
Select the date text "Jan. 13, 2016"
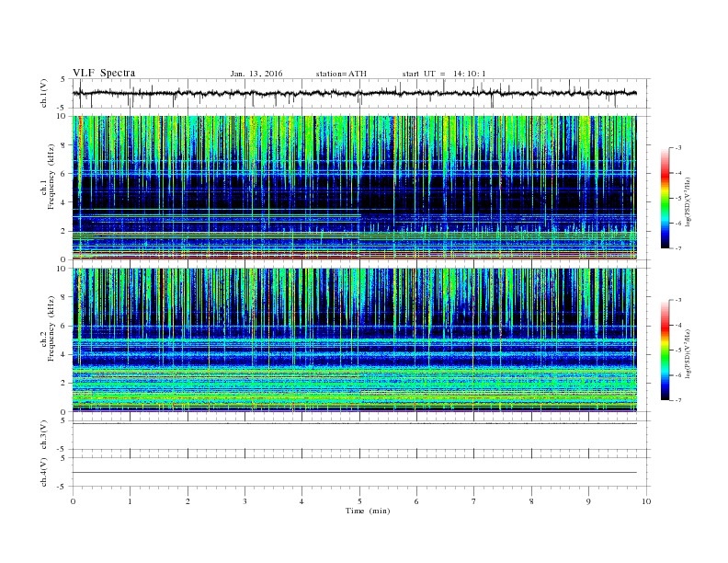256,74
